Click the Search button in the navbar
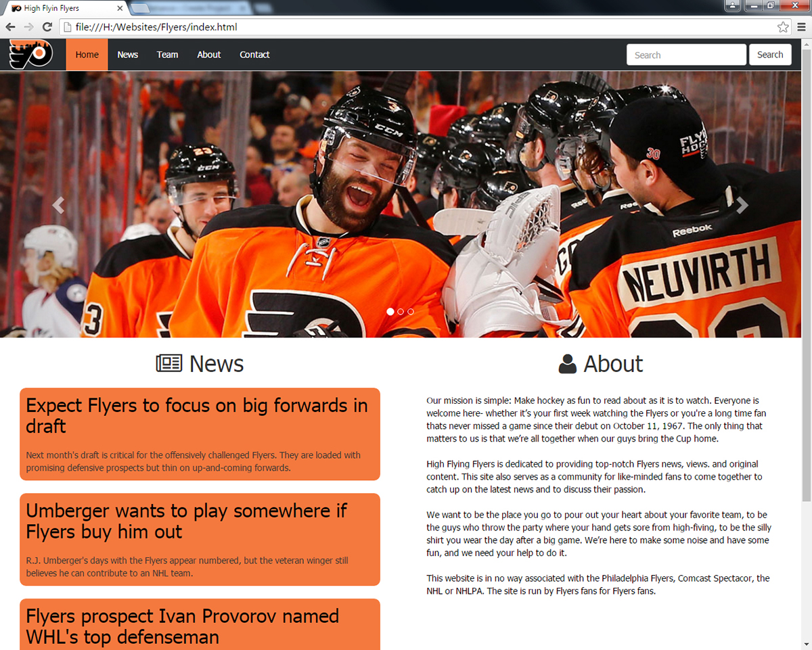The image size is (812, 650). [x=770, y=55]
